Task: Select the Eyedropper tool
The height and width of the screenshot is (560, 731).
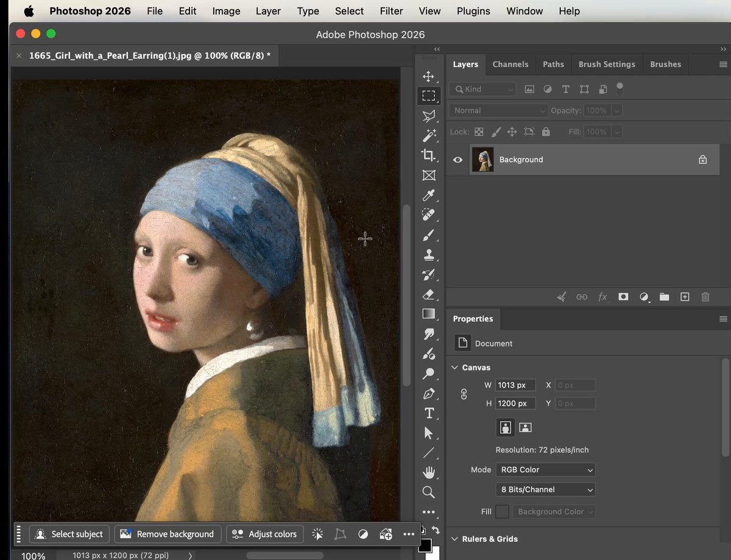Action: pos(429,195)
